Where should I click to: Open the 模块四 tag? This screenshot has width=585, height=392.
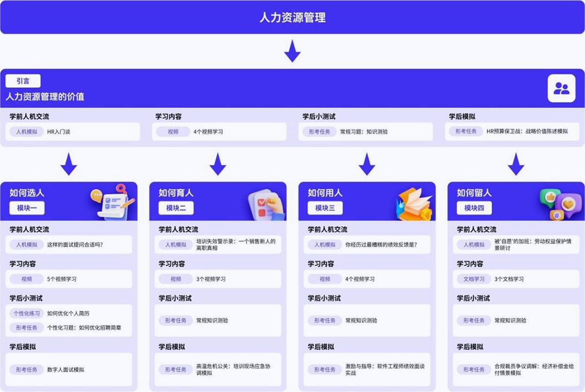(x=474, y=208)
